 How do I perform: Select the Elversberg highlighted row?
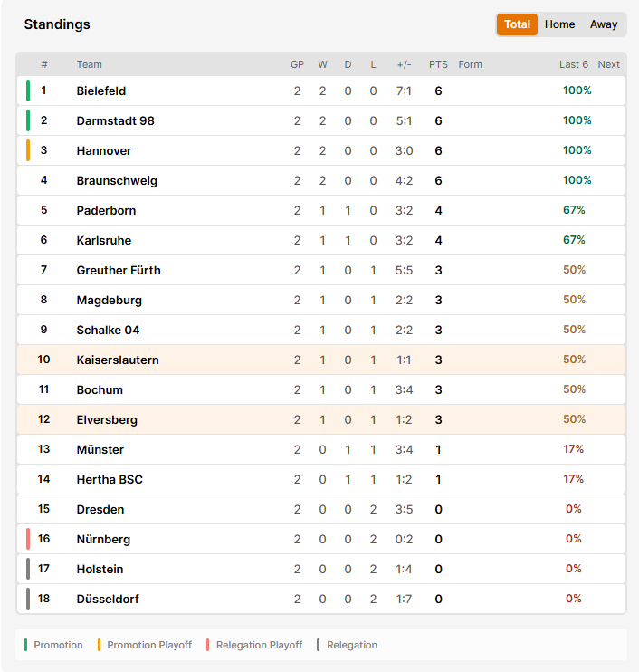tap(321, 419)
